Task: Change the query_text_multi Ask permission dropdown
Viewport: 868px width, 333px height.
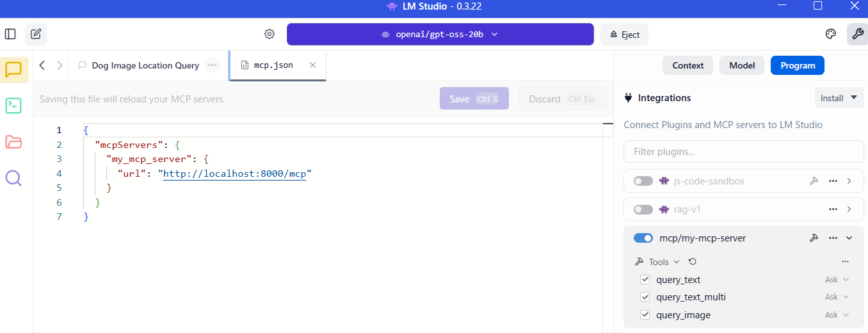Action: coord(837,297)
